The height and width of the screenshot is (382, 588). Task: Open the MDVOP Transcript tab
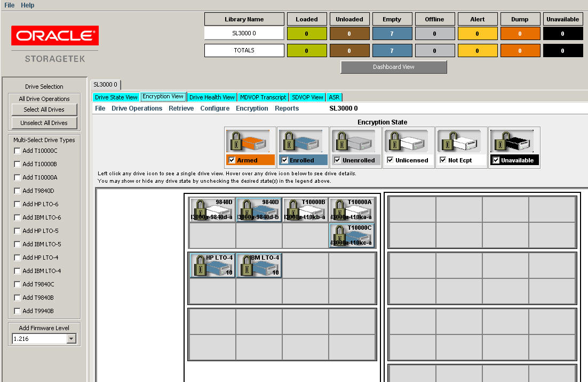click(263, 97)
